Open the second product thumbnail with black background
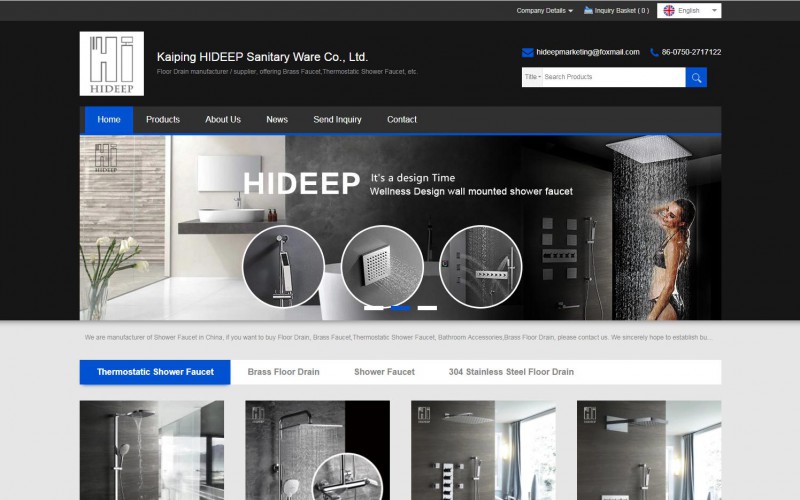 (317, 450)
